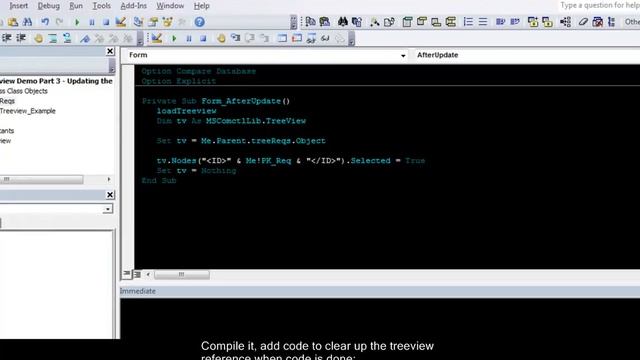The image size is (640, 360).
Task: Click Break pause icon in the Standard toolbar
Action: [x=91, y=22]
